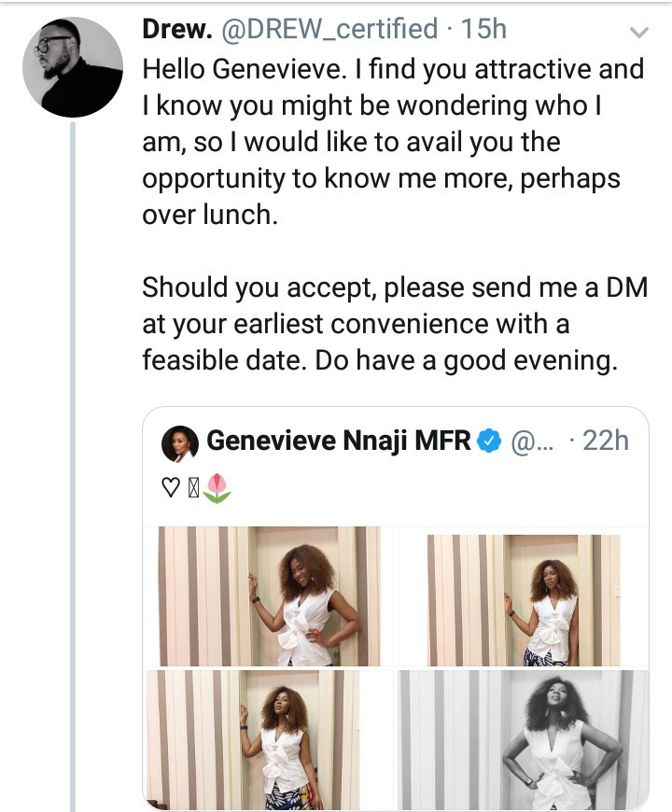Open the @DREW_certified handle
This screenshot has height=812, width=672.
(329, 29)
